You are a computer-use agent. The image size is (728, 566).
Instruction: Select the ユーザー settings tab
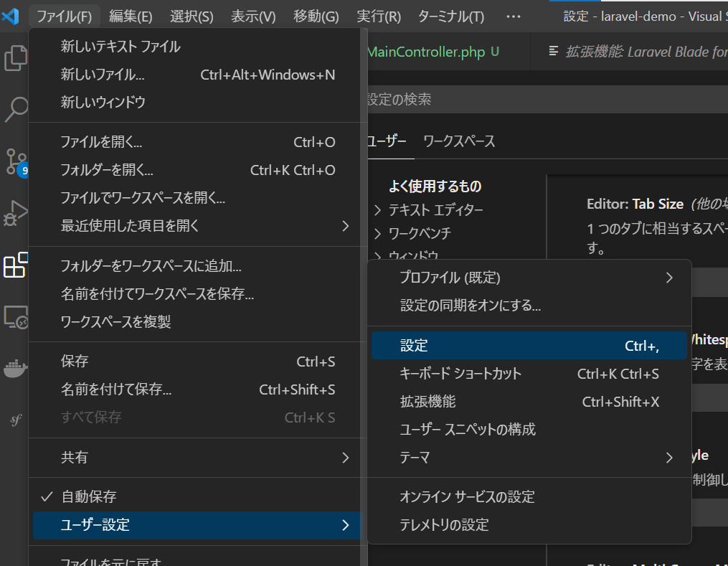(x=387, y=141)
